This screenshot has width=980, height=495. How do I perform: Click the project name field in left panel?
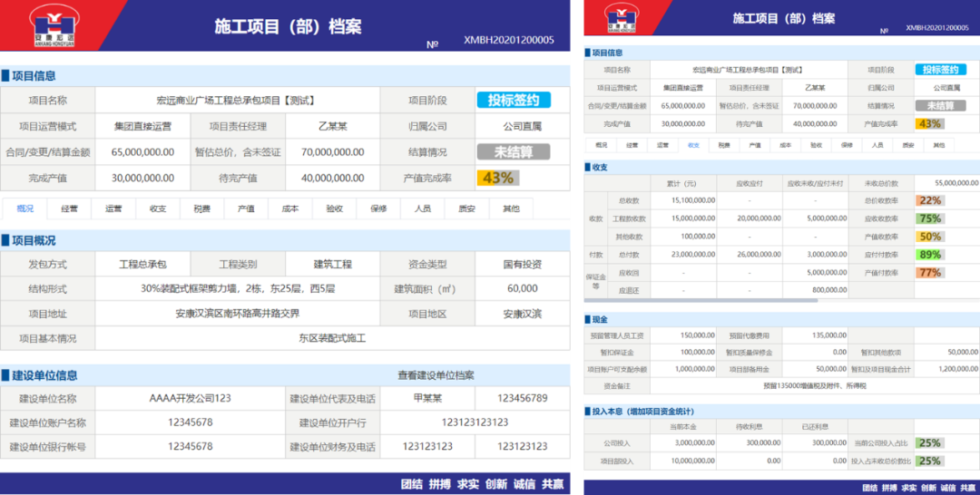[x=236, y=101]
